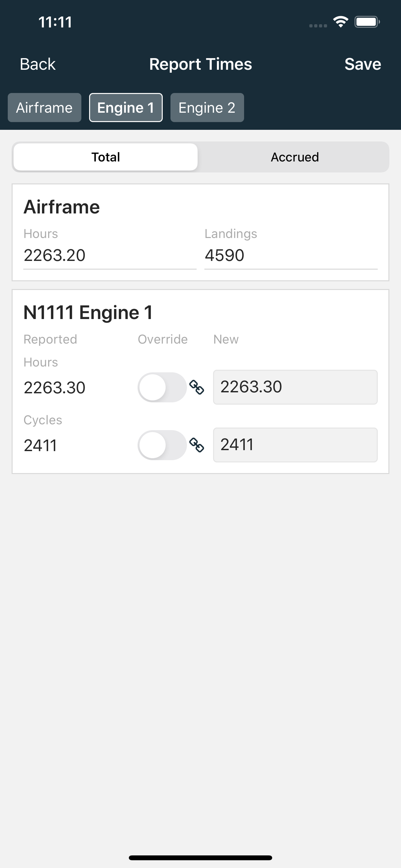Tap the battery indicator icon
401x868 pixels.
click(x=367, y=22)
